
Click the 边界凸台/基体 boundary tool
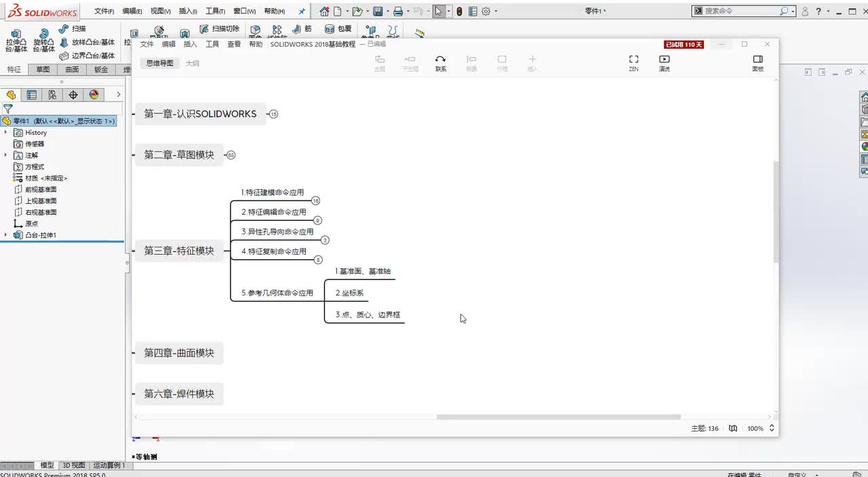(x=87, y=56)
